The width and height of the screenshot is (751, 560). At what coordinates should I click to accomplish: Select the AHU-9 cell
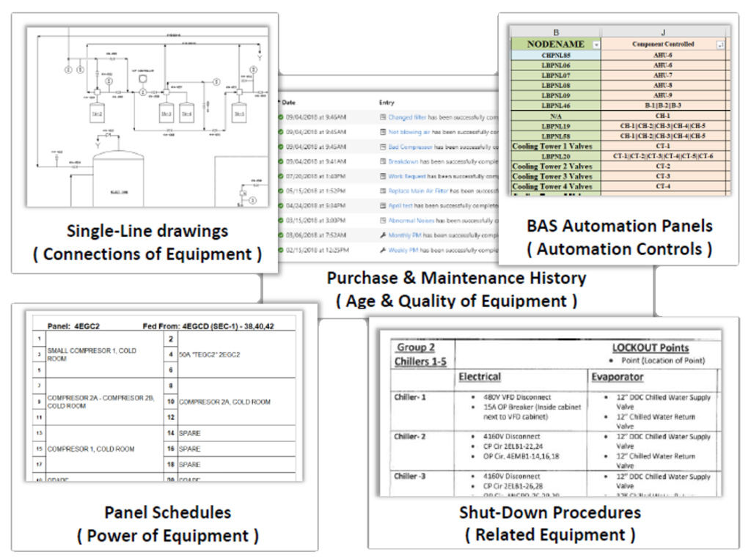pyautogui.click(x=663, y=95)
